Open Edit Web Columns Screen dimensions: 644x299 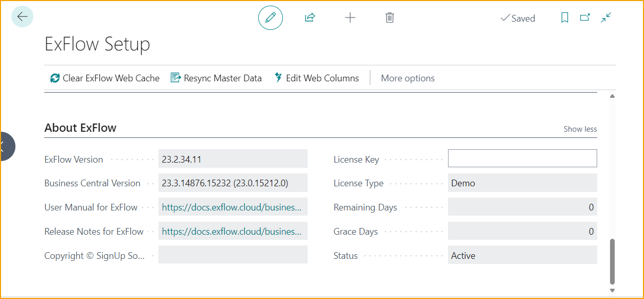[x=317, y=78]
